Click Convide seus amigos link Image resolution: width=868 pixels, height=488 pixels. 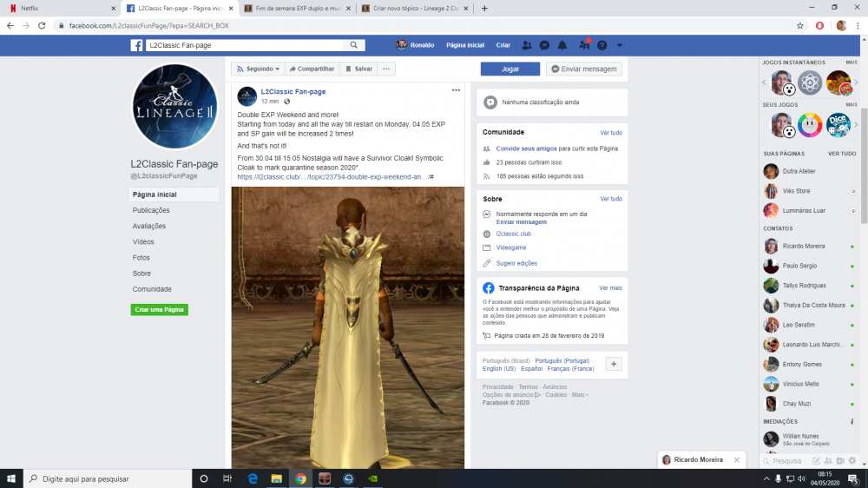point(527,148)
